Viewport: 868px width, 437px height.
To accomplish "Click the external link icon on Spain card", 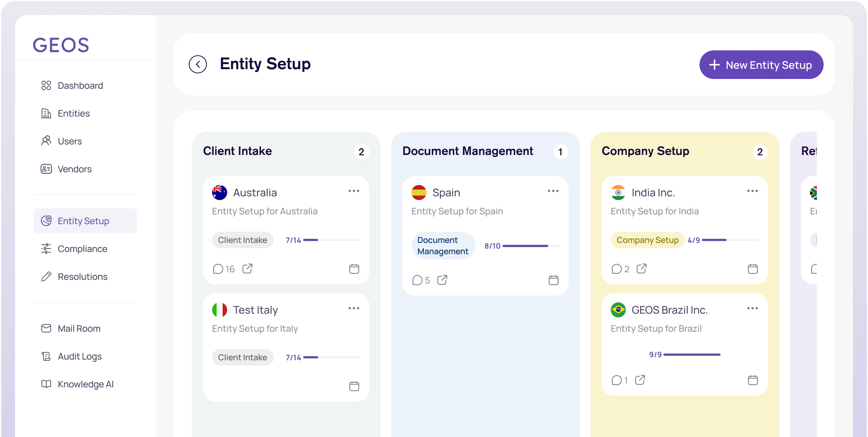I will click(x=442, y=280).
